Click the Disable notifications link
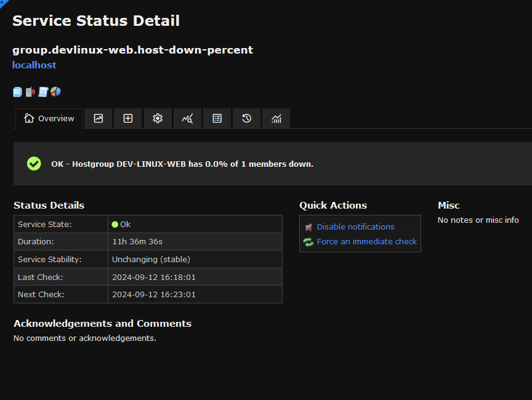This screenshot has width=532, height=400. tap(355, 227)
